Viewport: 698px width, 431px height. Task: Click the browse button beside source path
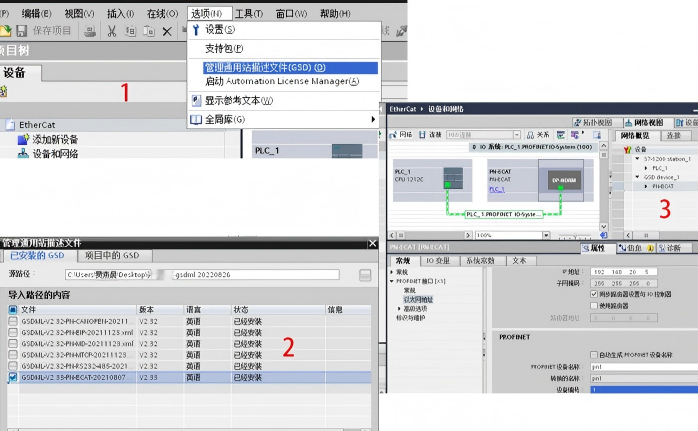[x=365, y=275]
